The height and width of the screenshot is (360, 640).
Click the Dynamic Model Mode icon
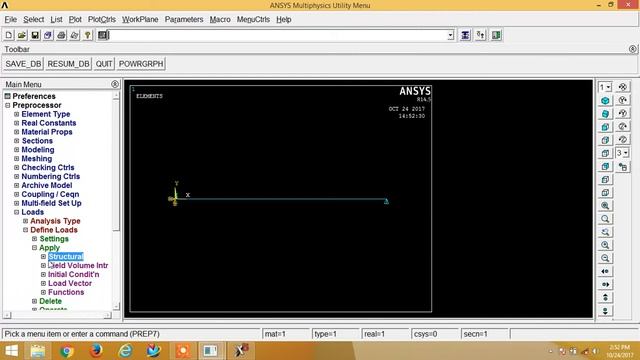tap(622, 167)
